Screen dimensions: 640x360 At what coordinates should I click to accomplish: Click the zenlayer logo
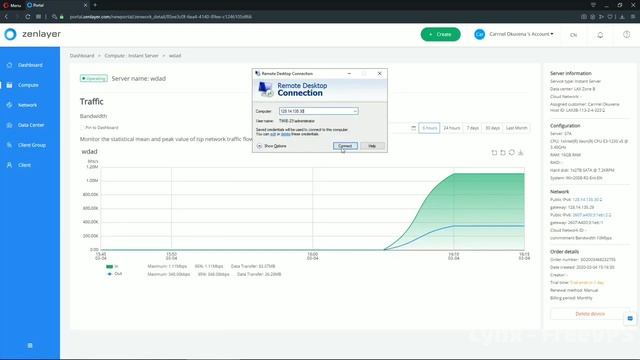[x=33, y=34]
